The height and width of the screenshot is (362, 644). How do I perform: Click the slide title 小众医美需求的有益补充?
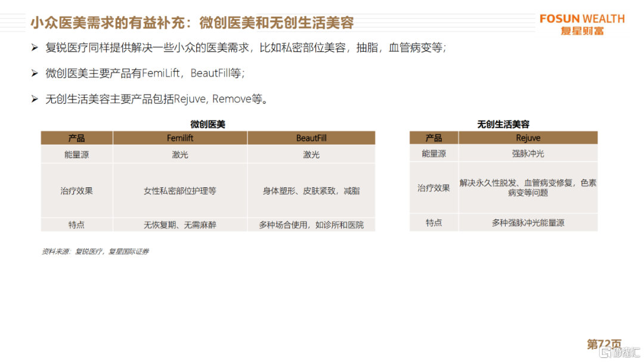tap(192, 23)
